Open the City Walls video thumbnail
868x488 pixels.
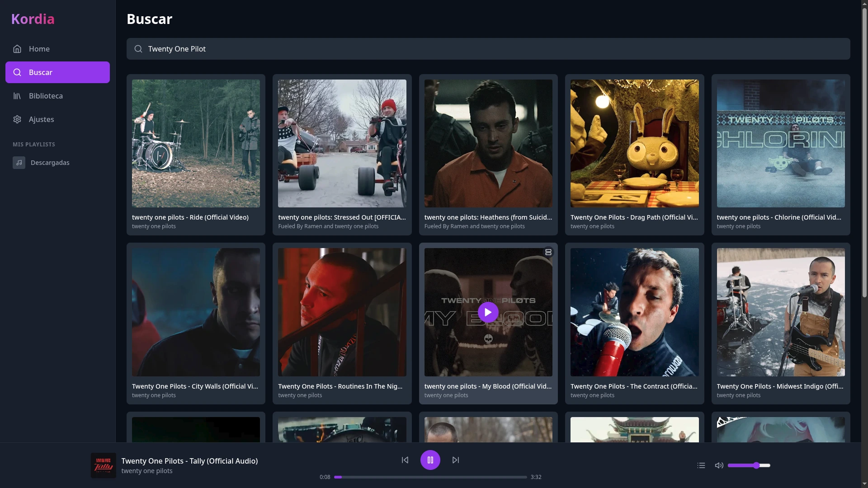click(196, 312)
